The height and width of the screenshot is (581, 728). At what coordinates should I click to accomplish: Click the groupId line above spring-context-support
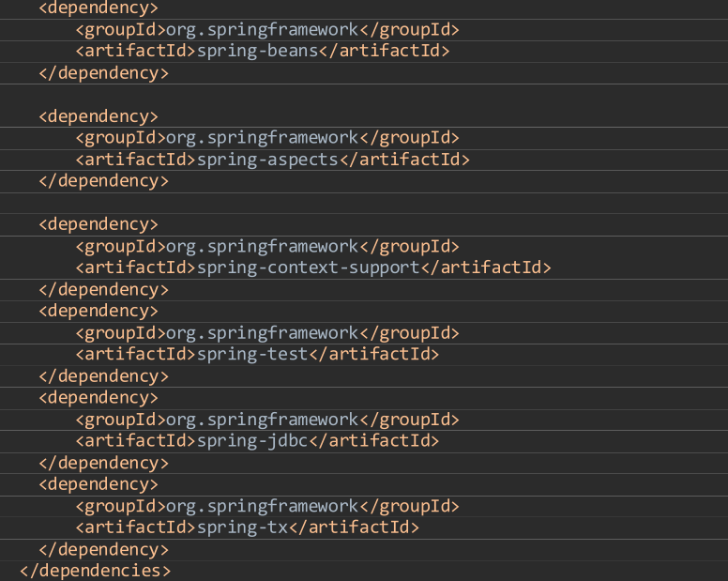pyautogui.click(x=267, y=246)
